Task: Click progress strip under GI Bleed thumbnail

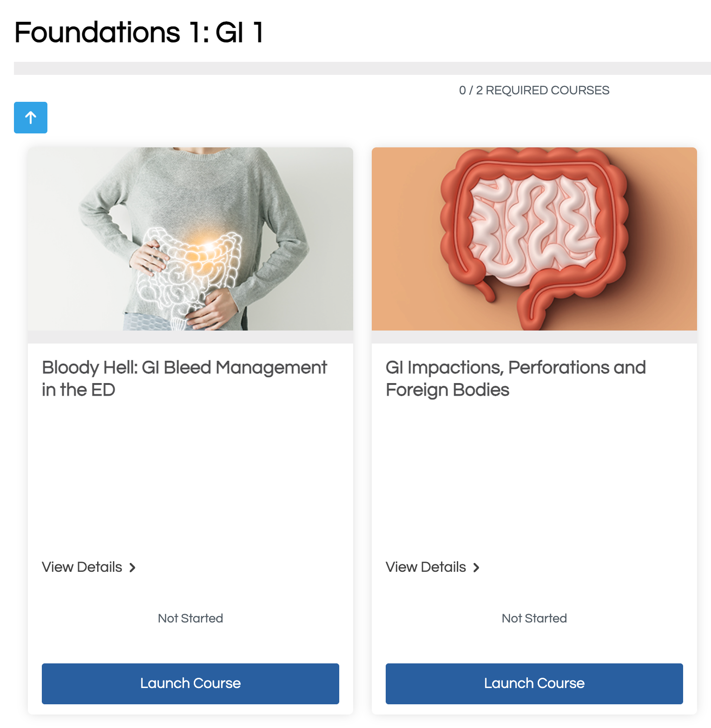Action: point(191,337)
